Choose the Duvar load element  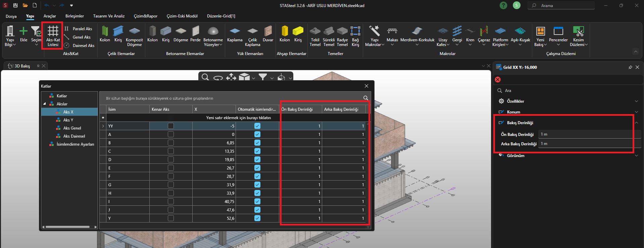coord(268,34)
